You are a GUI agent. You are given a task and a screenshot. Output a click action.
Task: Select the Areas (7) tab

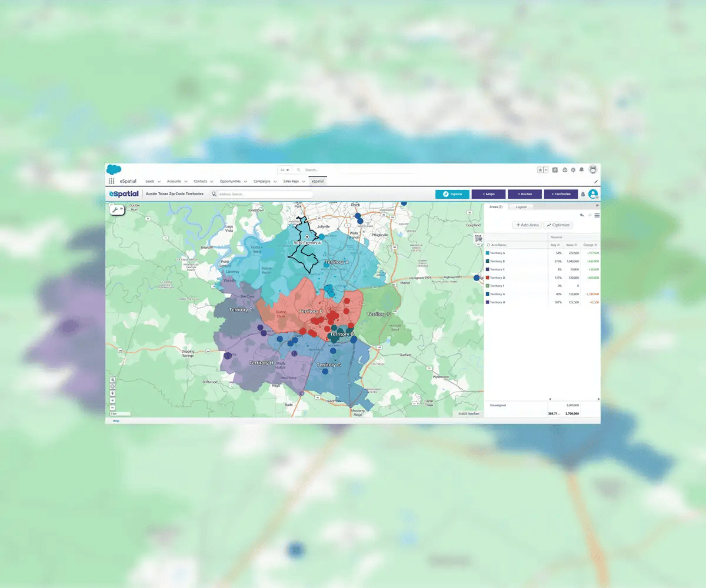tap(496, 207)
